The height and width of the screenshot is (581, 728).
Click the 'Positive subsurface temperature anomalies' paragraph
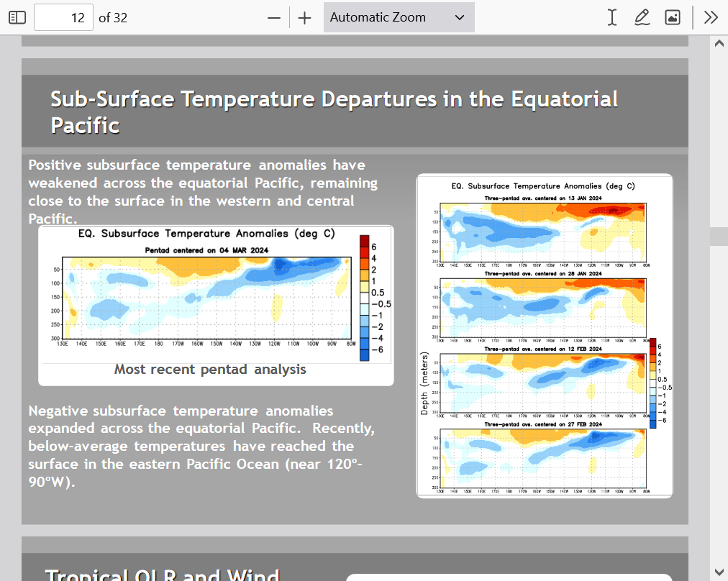point(203,192)
